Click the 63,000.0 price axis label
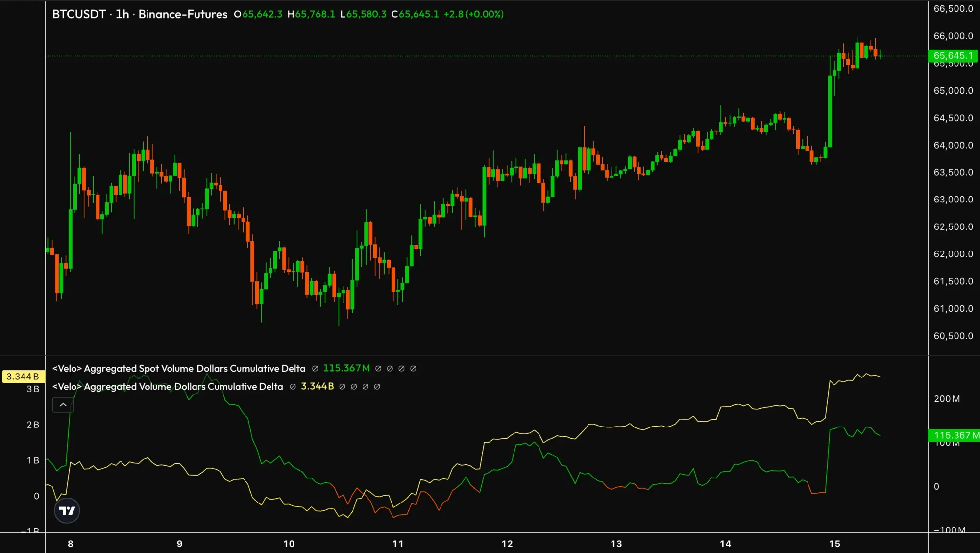980x553 pixels. [953, 200]
